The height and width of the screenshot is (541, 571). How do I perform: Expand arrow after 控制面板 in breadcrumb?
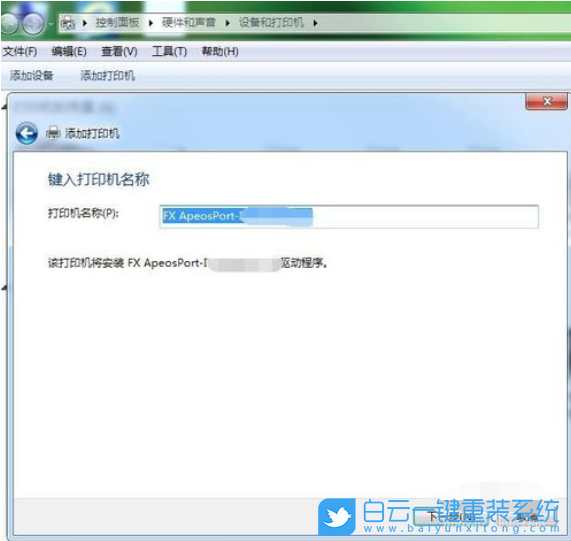point(151,23)
